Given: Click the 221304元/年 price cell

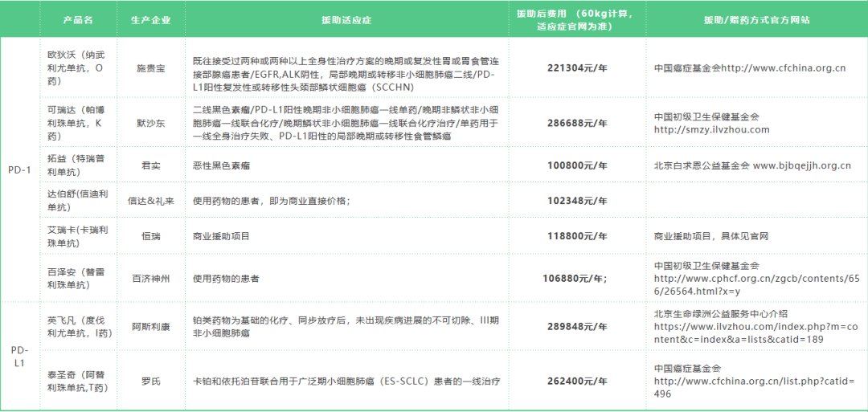Looking at the screenshot, I should click(x=576, y=68).
